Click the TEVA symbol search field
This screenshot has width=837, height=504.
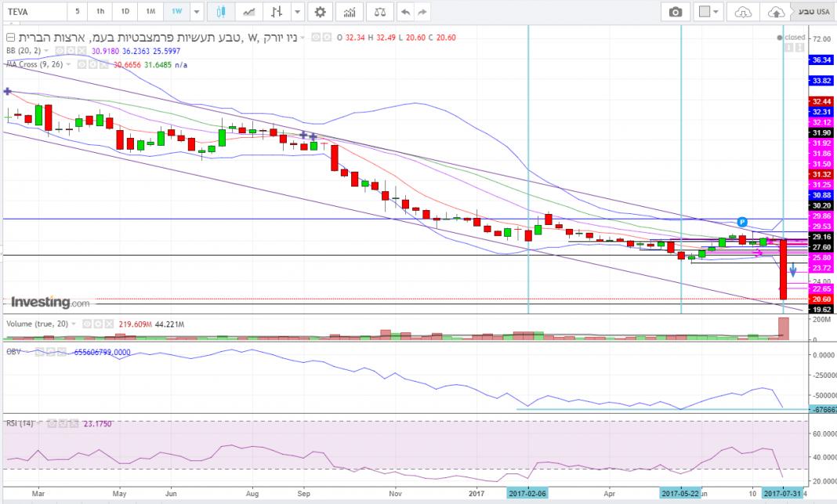[33, 12]
